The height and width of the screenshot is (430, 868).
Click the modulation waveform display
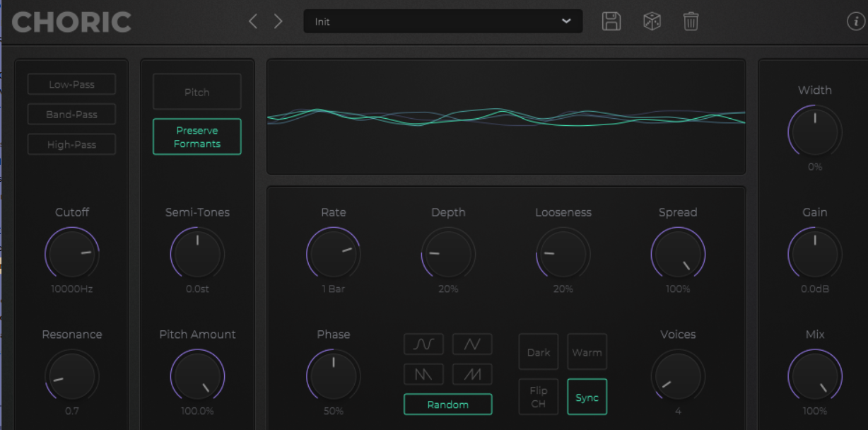click(x=506, y=117)
